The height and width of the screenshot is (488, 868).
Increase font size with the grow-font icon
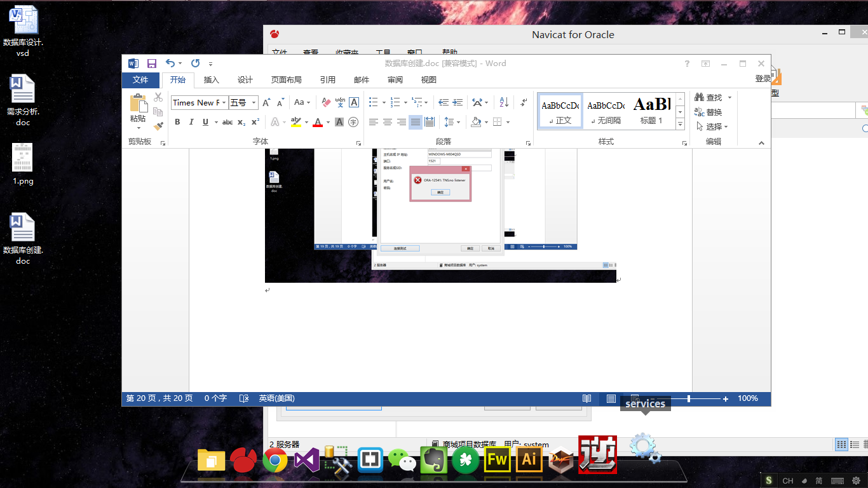pyautogui.click(x=266, y=102)
